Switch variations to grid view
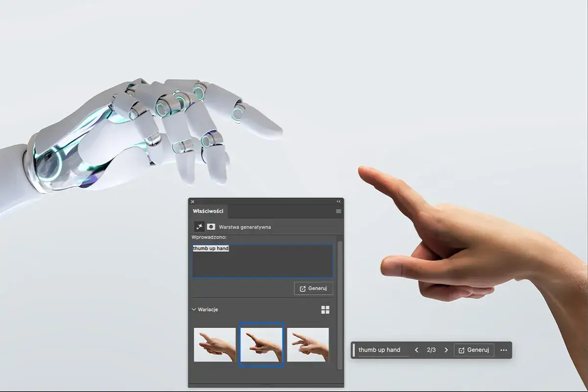This screenshot has height=392, width=588. [325, 310]
